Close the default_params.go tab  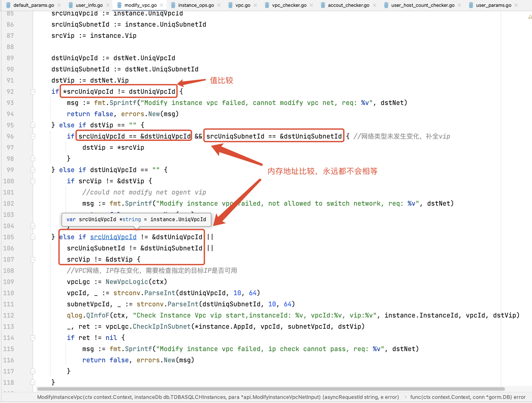[59, 5]
